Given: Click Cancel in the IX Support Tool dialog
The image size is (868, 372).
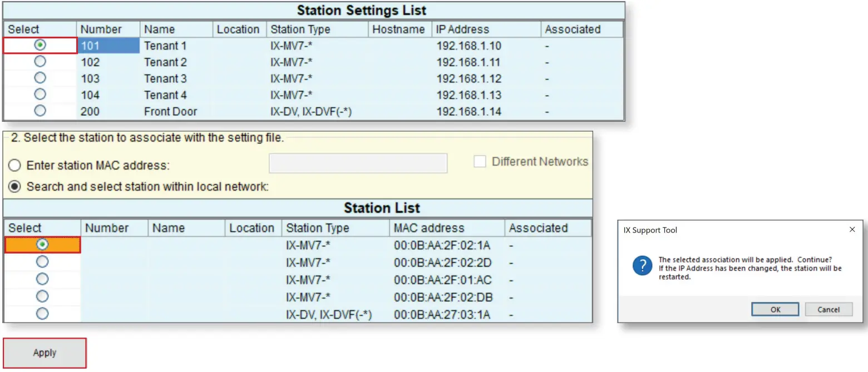Looking at the screenshot, I should [x=828, y=309].
